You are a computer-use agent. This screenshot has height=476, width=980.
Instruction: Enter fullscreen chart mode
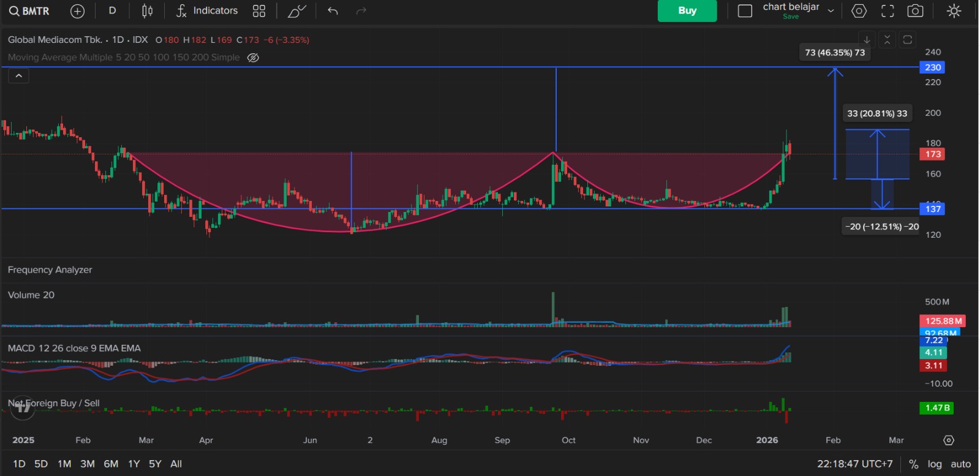(x=888, y=11)
